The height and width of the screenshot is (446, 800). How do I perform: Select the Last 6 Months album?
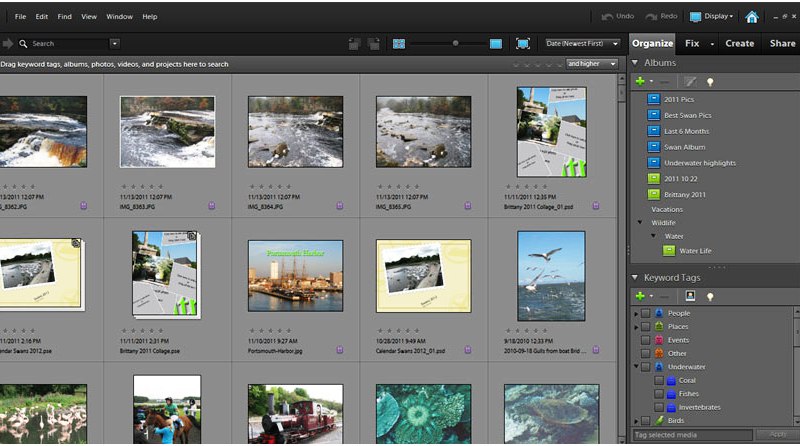(x=686, y=131)
